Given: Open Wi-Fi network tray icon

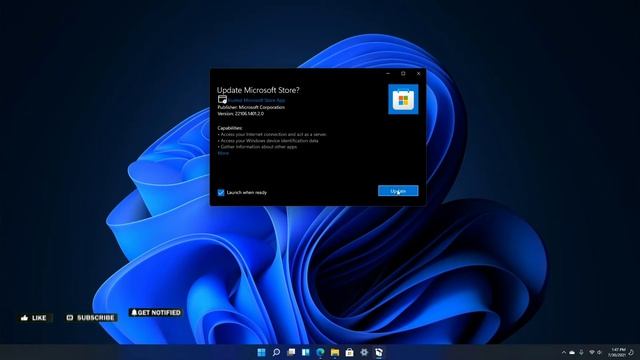Looking at the screenshot, I should pos(591,352).
